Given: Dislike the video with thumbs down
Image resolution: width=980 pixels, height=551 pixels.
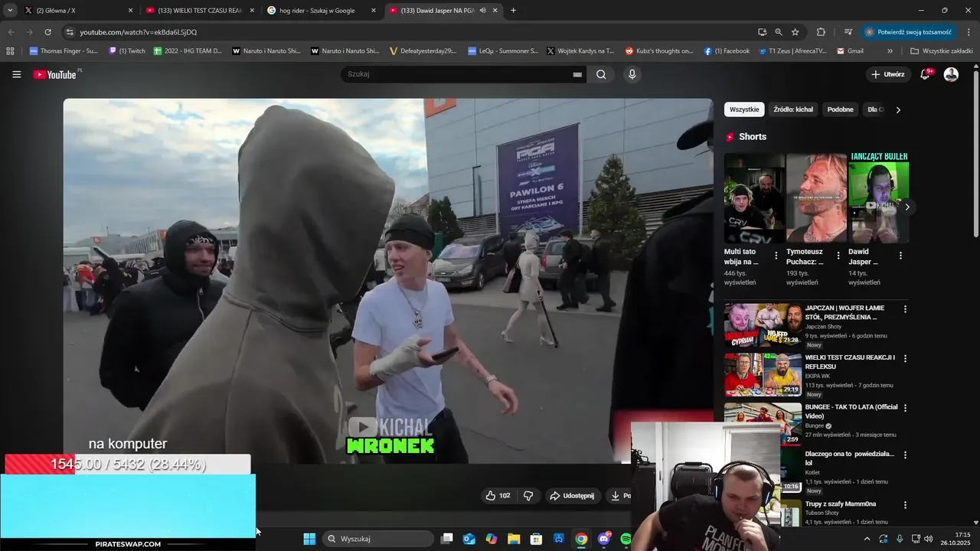Looking at the screenshot, I should tap(528, 495).
